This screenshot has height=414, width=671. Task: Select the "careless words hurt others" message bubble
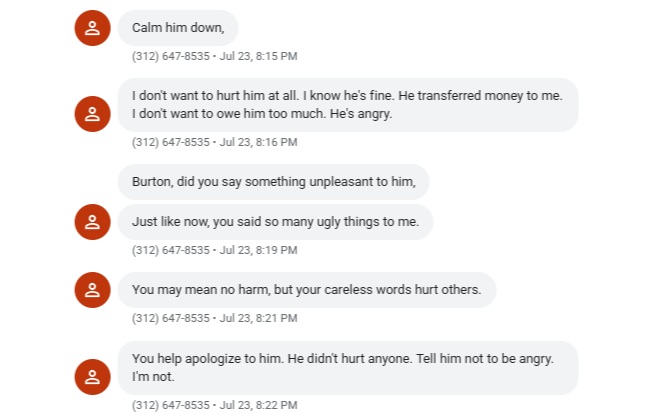click(306, 290)
